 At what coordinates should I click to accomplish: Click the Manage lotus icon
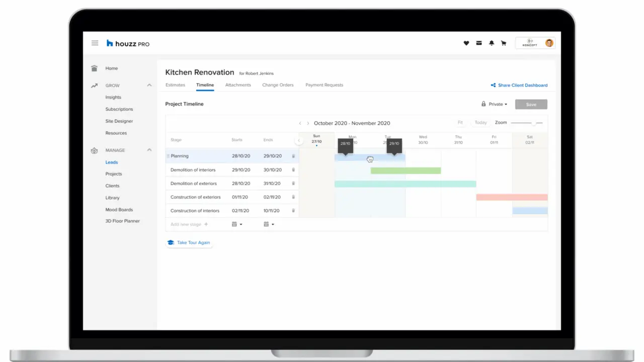[x=94, y=150]
